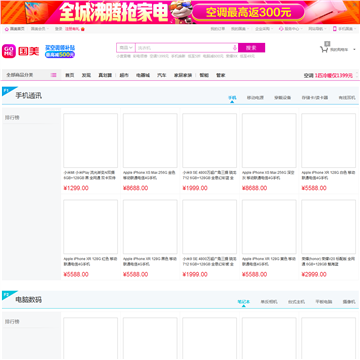This screenshot has width=360, height=360.
Task: Click the GOME 国美 logo
Action: point(21,51)
